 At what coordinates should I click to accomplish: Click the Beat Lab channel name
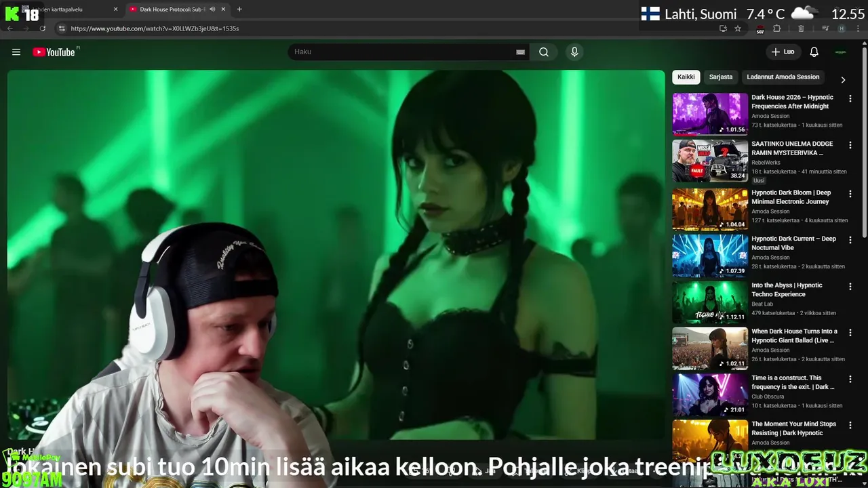[762, 304]
